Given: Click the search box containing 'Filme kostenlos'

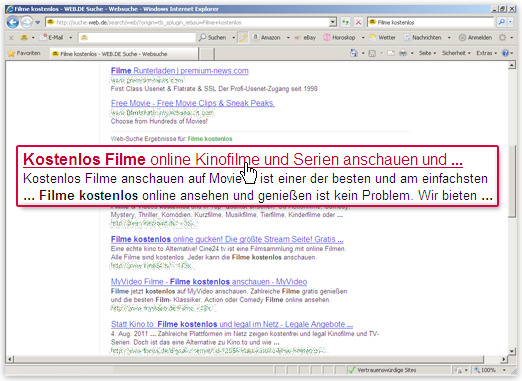Looking at the screenshot, I should pyautogui.click(x=431, y=22).
